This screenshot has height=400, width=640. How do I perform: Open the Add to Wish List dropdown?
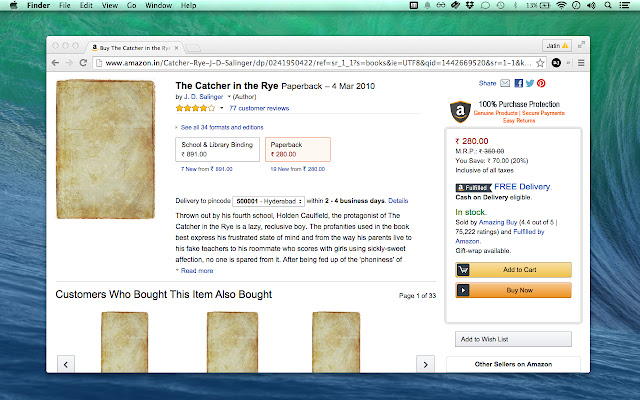pos(513,339)
